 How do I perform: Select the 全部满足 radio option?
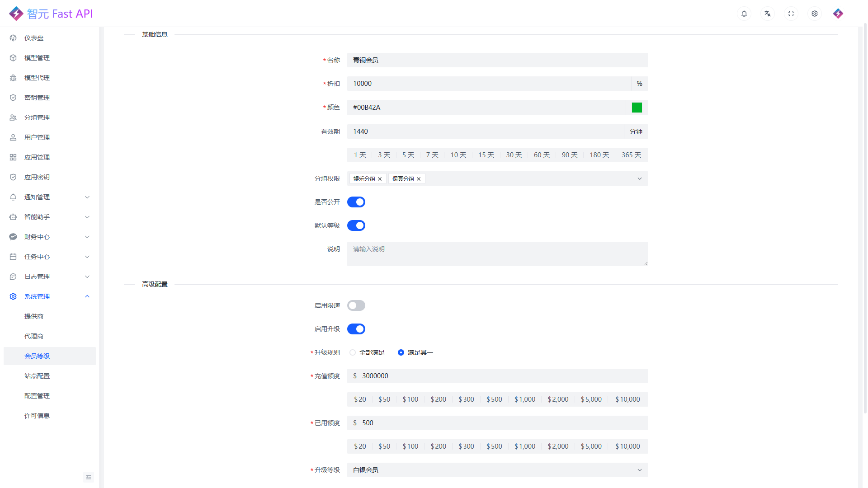click(353, 352)
